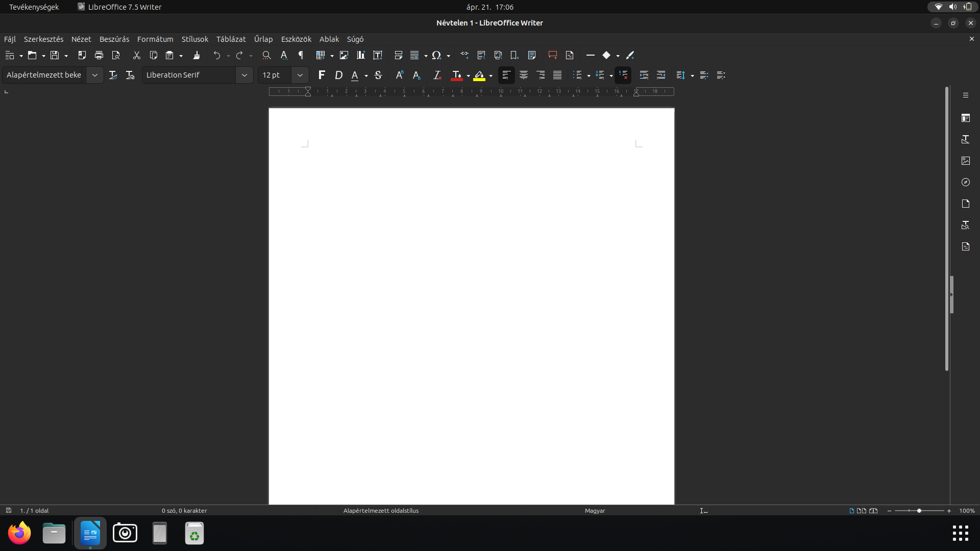Image resolution: width=980 pixels, height=551 pixels.
Task: Insert page break icon
Action: 399,55
